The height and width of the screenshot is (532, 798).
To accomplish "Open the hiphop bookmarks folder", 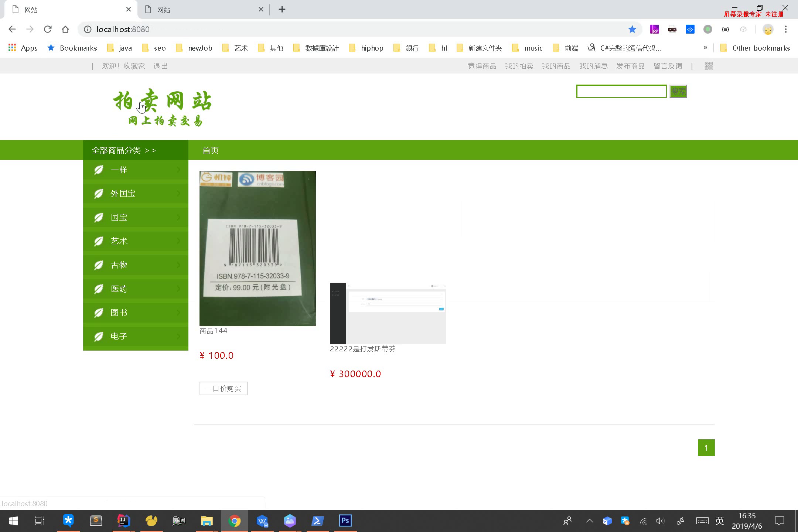I will 366,48.
